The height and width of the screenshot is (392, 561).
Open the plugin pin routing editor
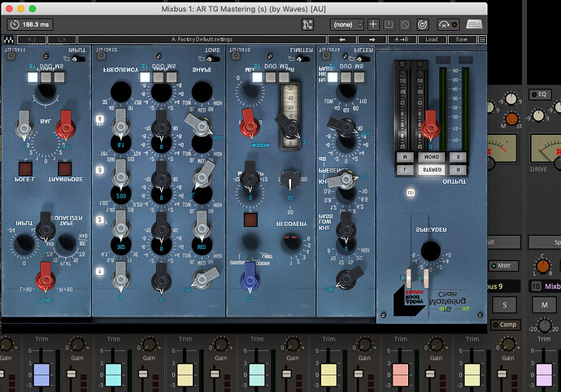point(308,24)
